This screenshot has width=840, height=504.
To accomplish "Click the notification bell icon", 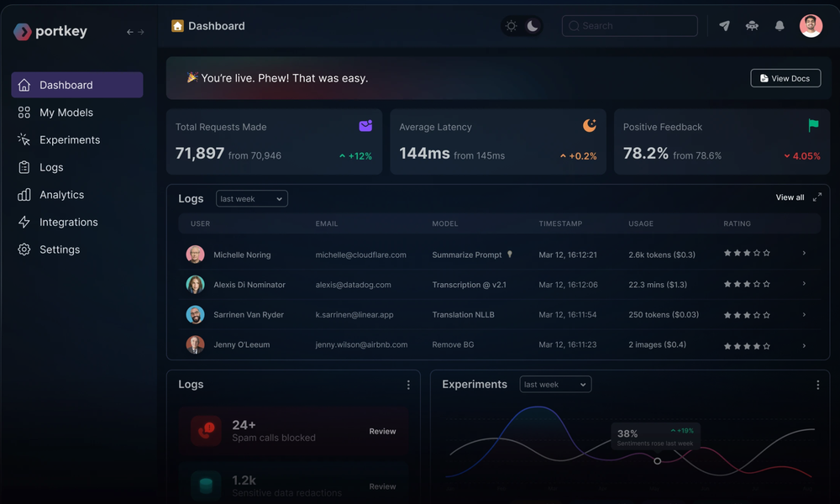I will click(780, 25).
